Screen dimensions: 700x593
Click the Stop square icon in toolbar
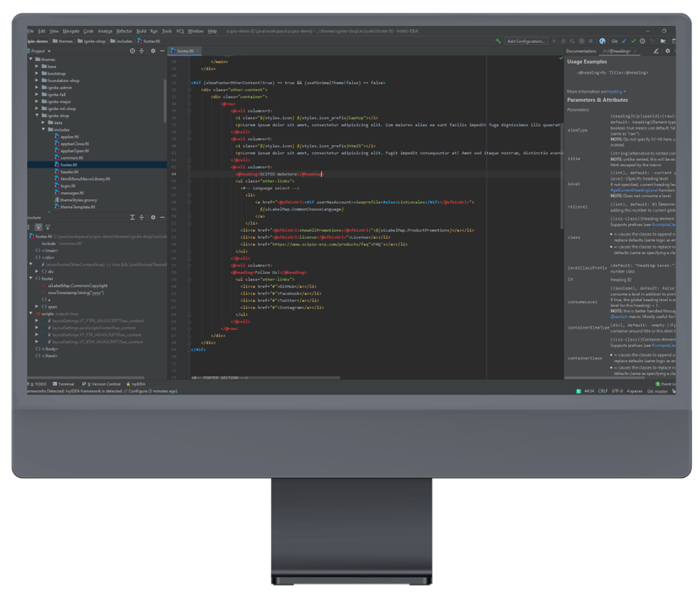[591, 41]
